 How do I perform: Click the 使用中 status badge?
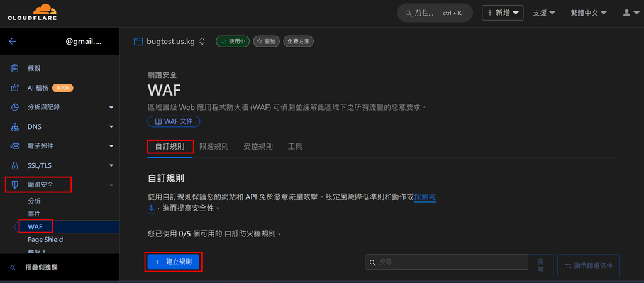pyautogui.click(x=233, y=41)
